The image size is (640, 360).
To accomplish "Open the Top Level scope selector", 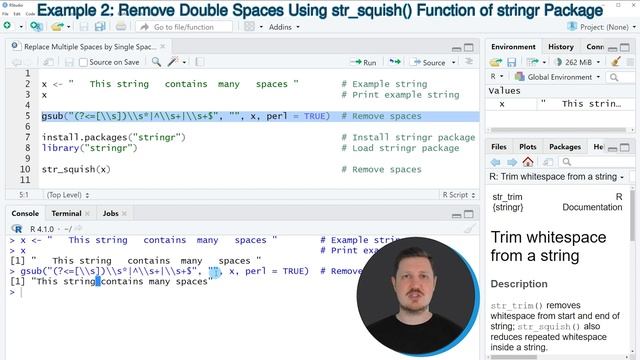I will coord(68,195).
